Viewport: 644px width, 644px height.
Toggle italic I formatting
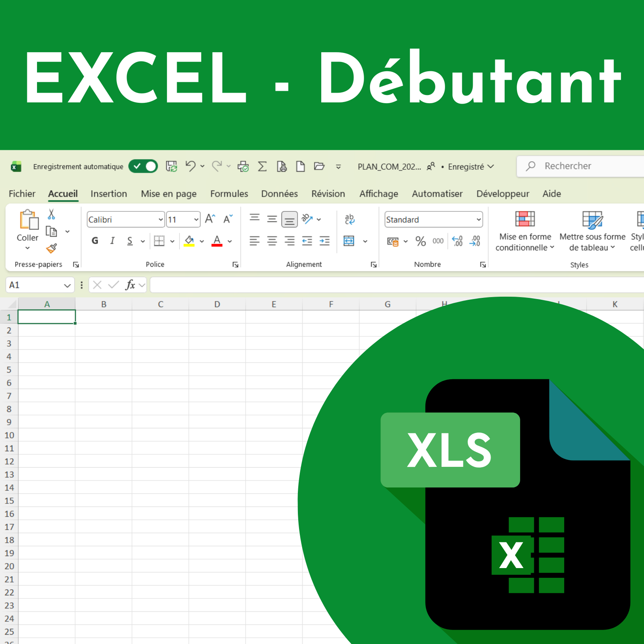coord(113,241)
